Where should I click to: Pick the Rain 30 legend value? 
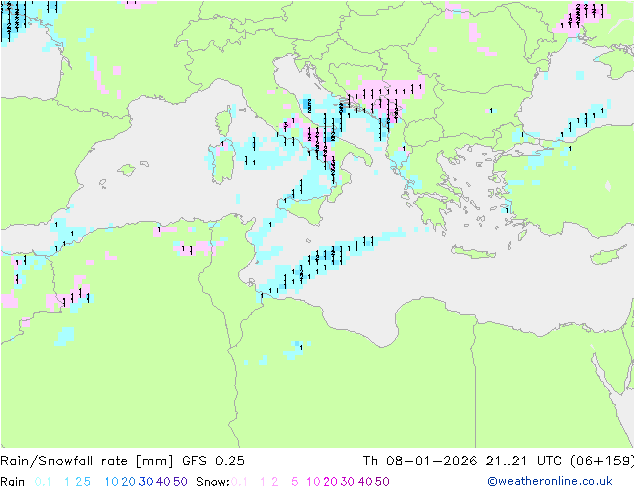[146, 482]
